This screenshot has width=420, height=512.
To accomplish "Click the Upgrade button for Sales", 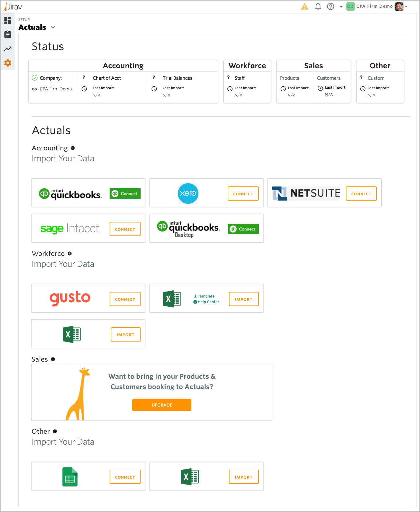I will point(162,405).
